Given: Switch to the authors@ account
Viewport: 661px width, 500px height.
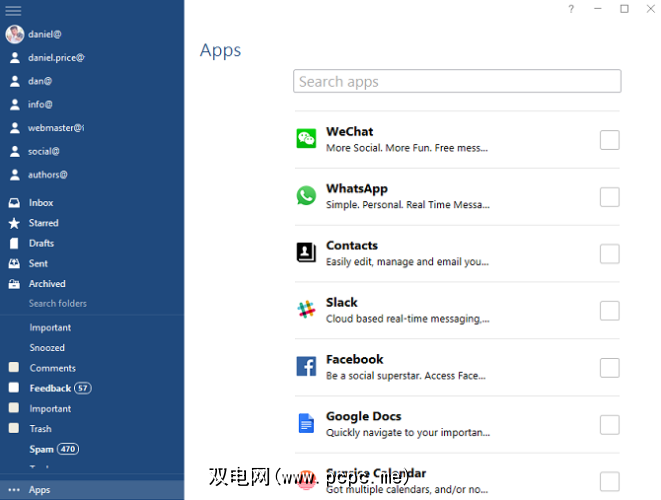Looking at the screenshot, I should [x=47, y=175].
